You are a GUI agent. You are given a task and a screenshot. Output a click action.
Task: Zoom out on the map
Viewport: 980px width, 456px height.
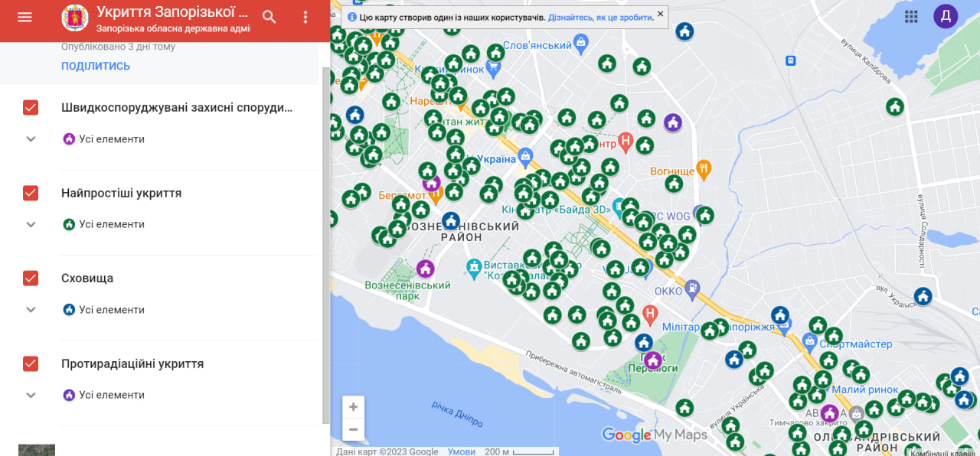pos(353,429)
